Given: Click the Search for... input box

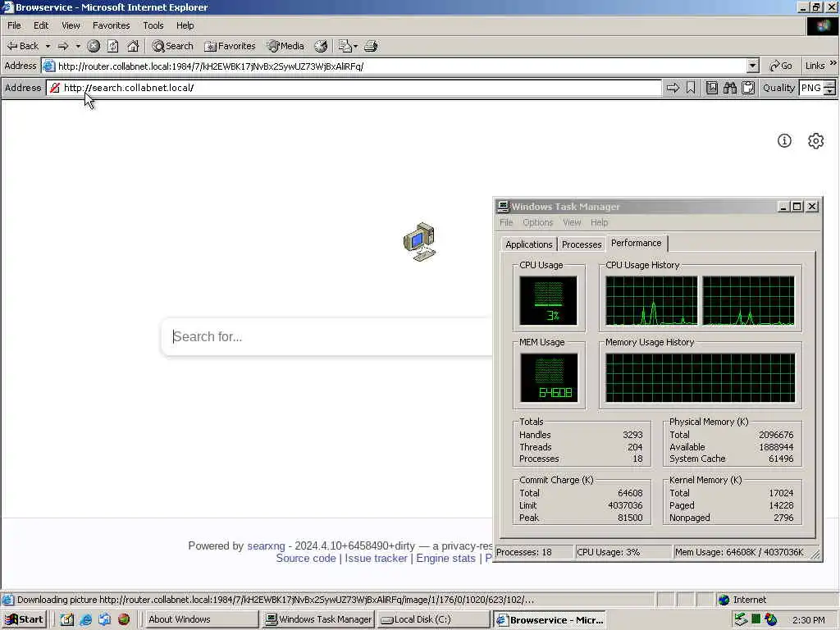Looking at the screenshot, I should click(x=326, y=336).
